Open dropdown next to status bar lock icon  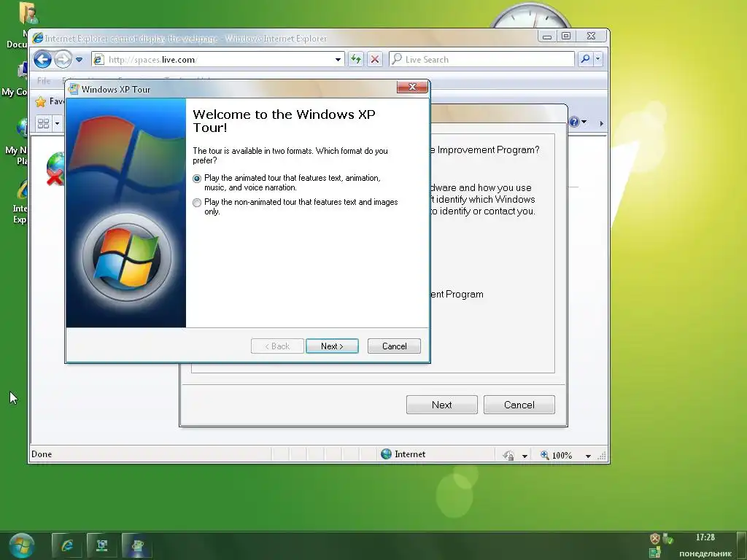click(525, 456)
